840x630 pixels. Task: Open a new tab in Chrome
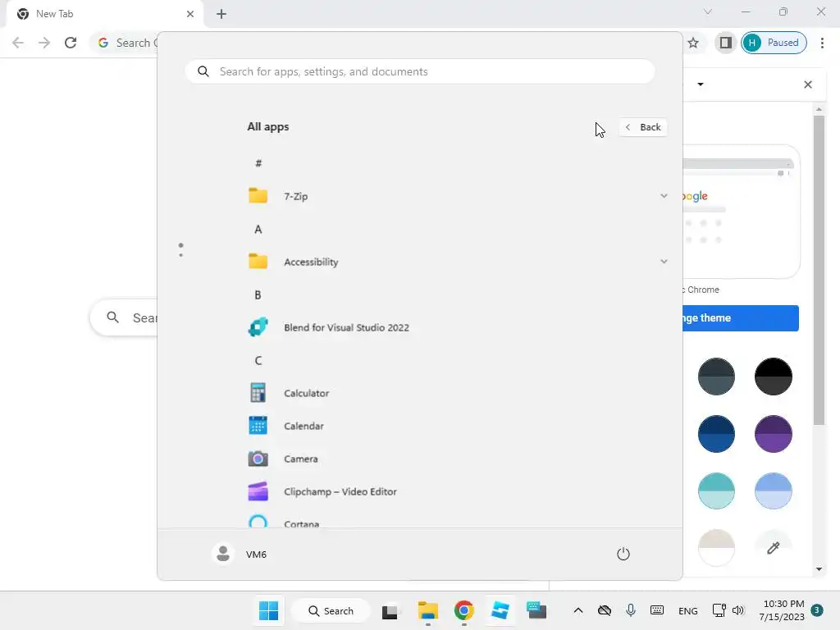[x=221, y=14]
